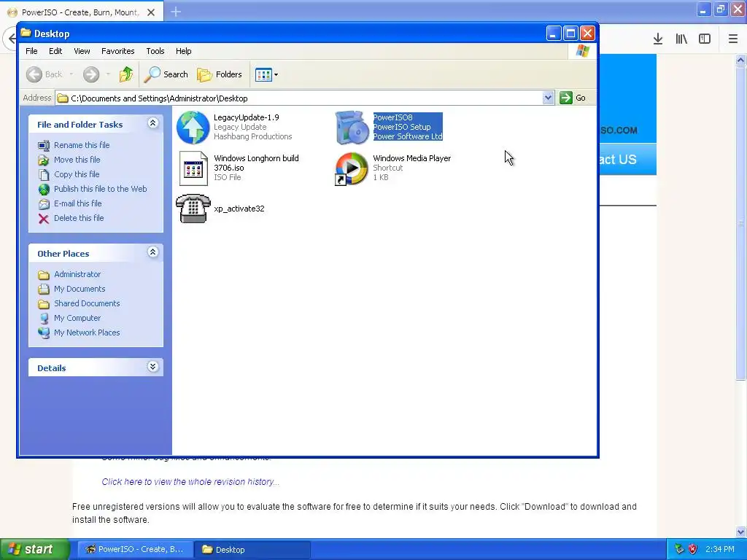Open the View menu
Viewport: 747px width, 560px height.
pyautogui.click(x=82, y=51)
